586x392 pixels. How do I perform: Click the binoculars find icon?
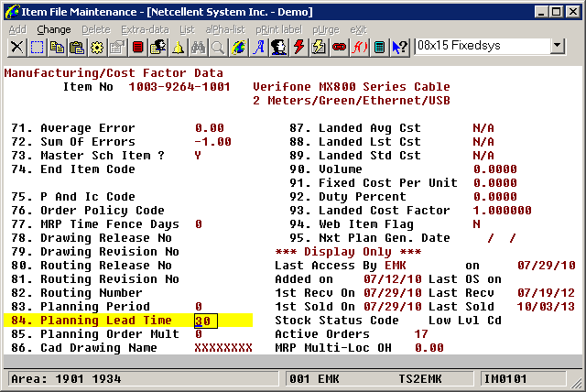coord(198,47)
